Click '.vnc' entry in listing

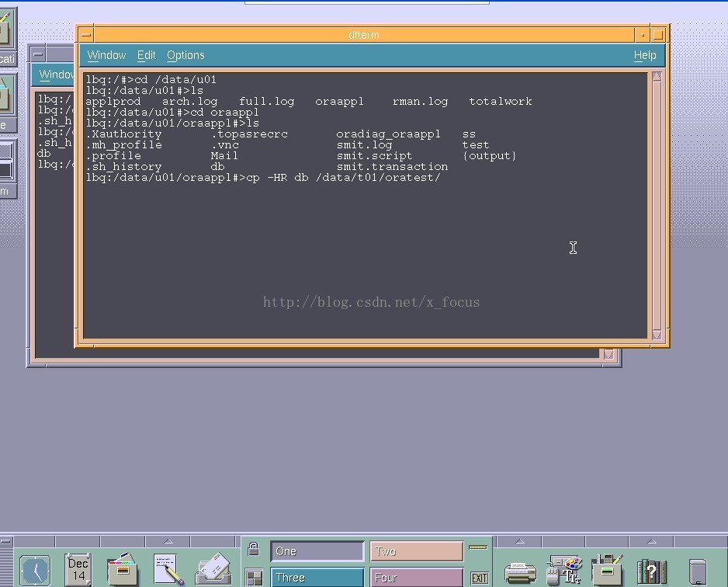pos(225,145)
